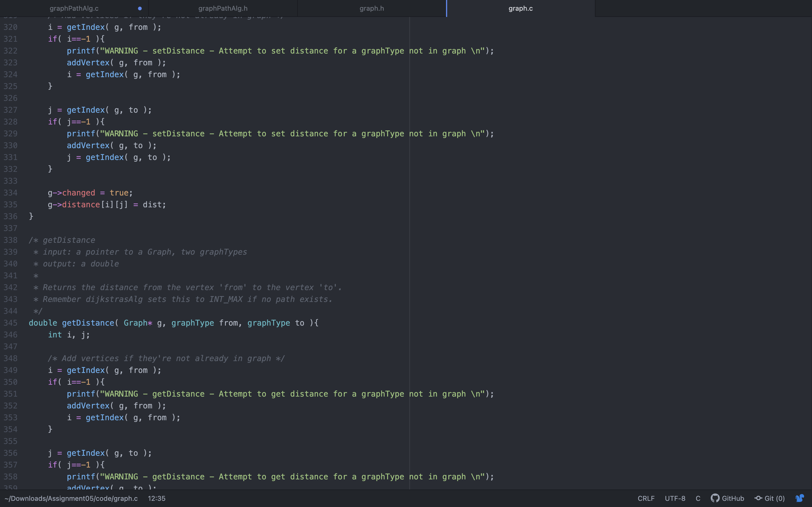The width and height of the screenshot is (812, 507).
Task: Click the modified dot on graphPathAlg.c tab
Action: (140, 8)
